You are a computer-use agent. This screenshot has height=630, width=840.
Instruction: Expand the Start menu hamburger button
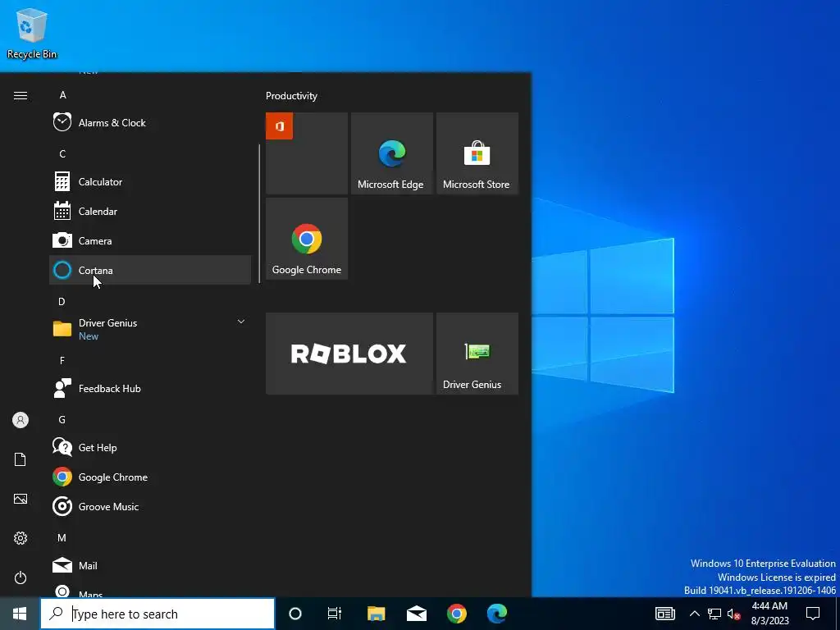(x=21, y=95)
